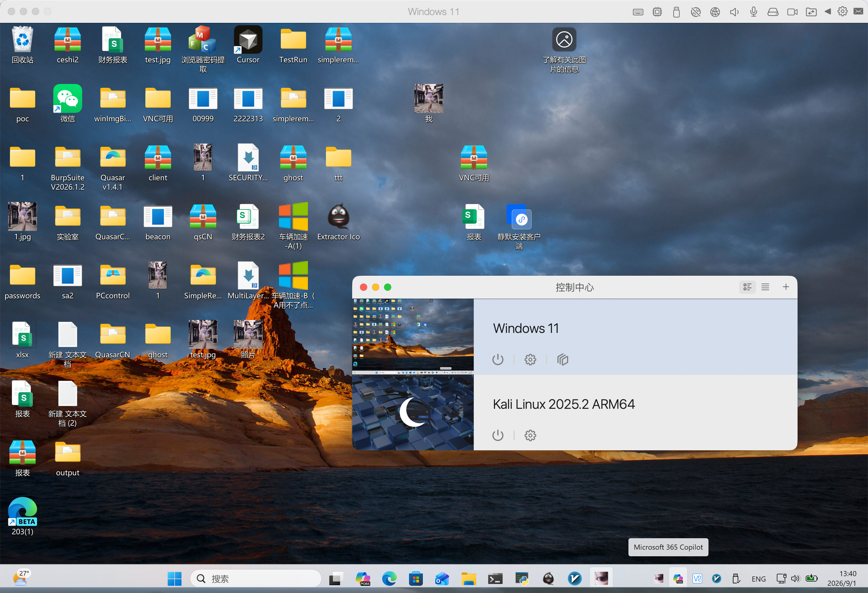
Task: Click the Kali Linux VM thumbnail
Action: tap(413, 412)
